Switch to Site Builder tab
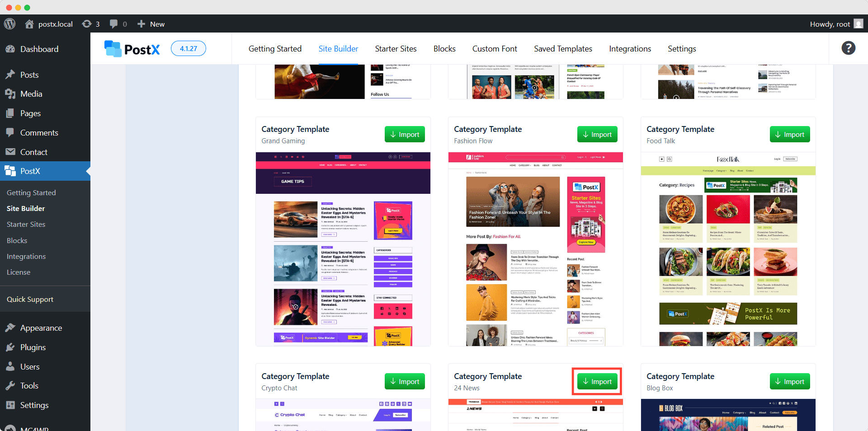The height and width of the screenshot is (431, 868). point(338,49)
